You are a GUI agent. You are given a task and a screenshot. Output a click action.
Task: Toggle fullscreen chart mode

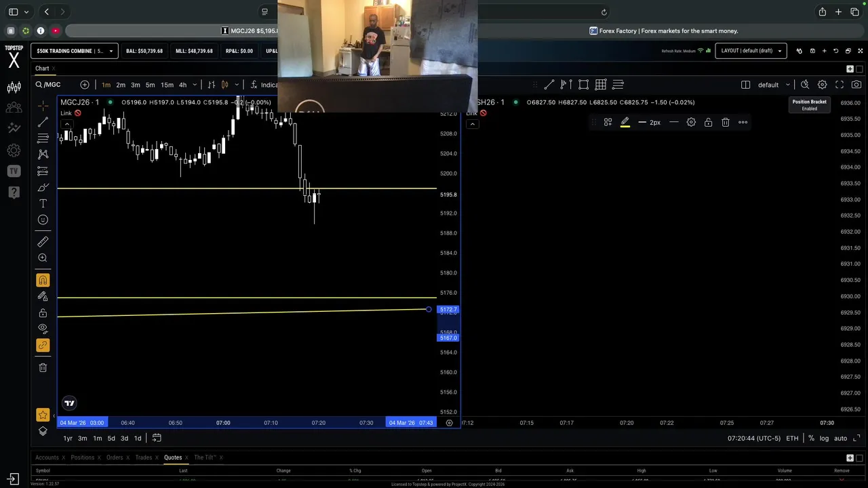(840, 85)
